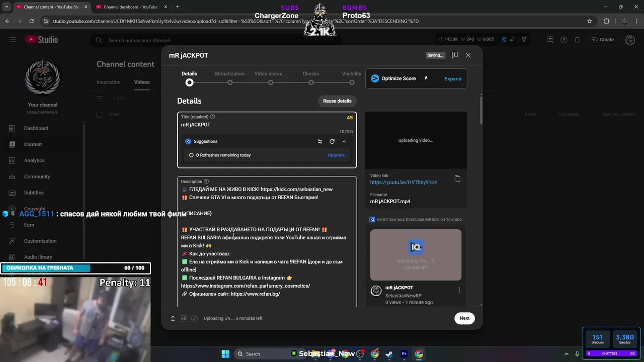Click the upload arrow status icon
The image size is (644, 362).
coord(173,318)
